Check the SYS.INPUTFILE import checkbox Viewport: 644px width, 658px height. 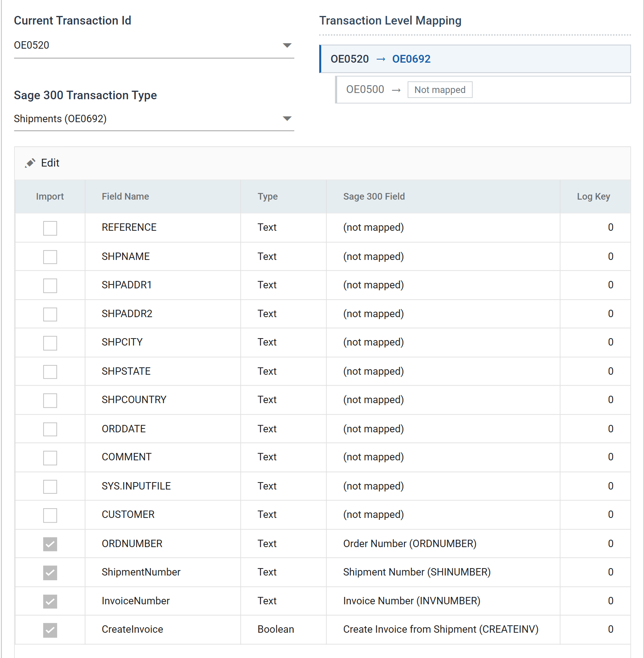pos(50,486)
